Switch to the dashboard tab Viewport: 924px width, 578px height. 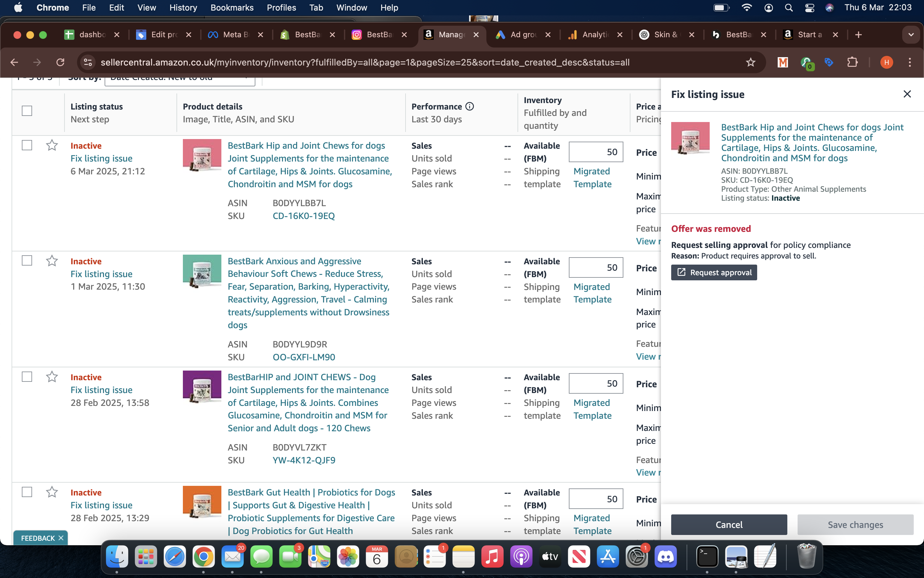(x=92, y=35)
